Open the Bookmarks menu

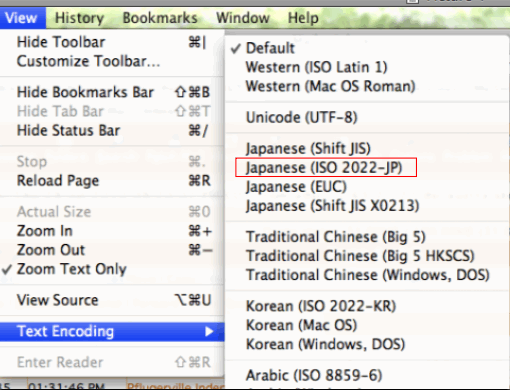pos(160,18)
